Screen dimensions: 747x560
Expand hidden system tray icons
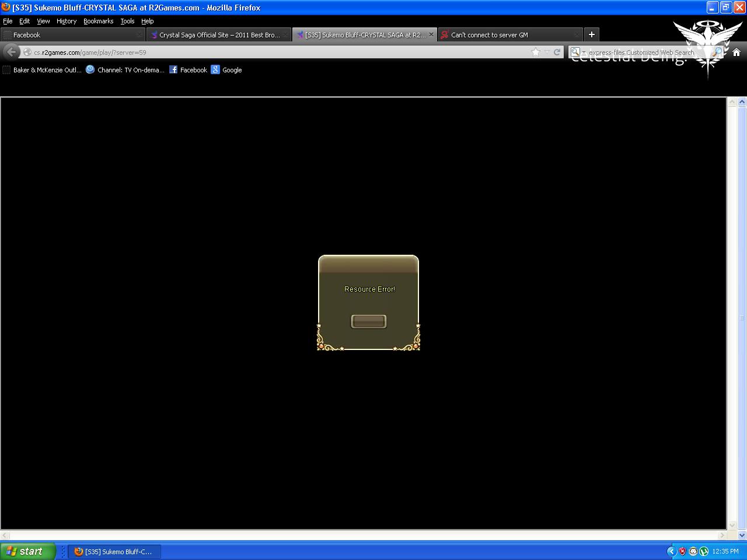click(671, 551)
